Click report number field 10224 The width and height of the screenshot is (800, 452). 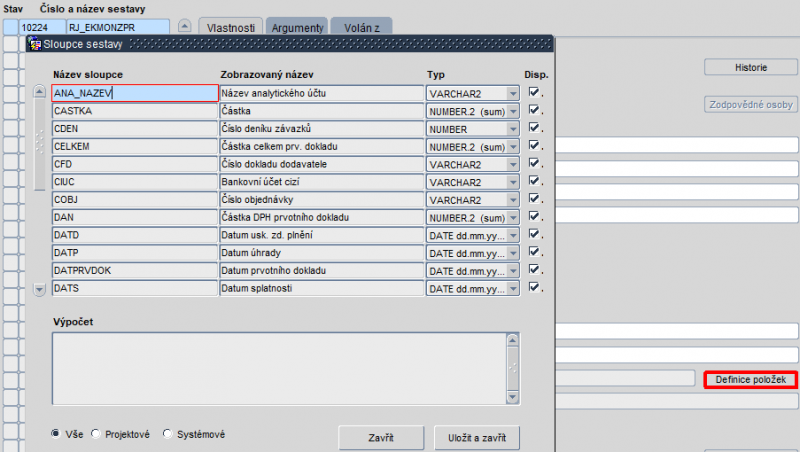42,27
